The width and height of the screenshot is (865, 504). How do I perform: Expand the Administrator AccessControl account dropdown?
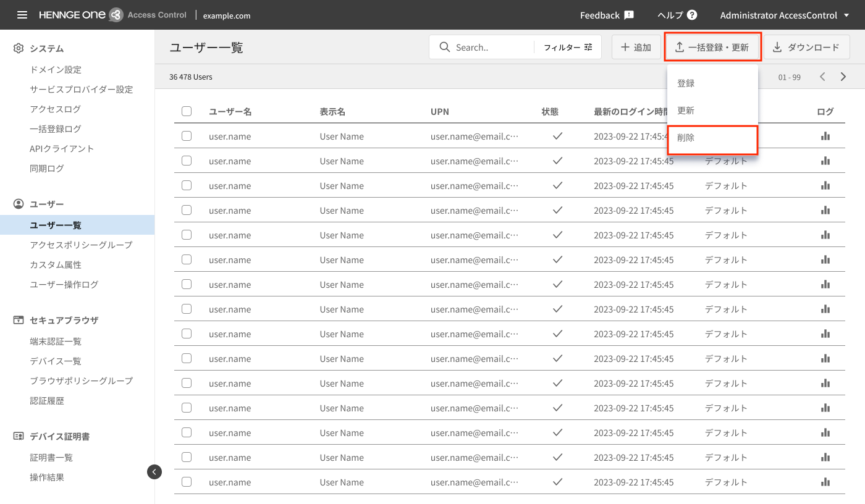[x=785, y=15]
